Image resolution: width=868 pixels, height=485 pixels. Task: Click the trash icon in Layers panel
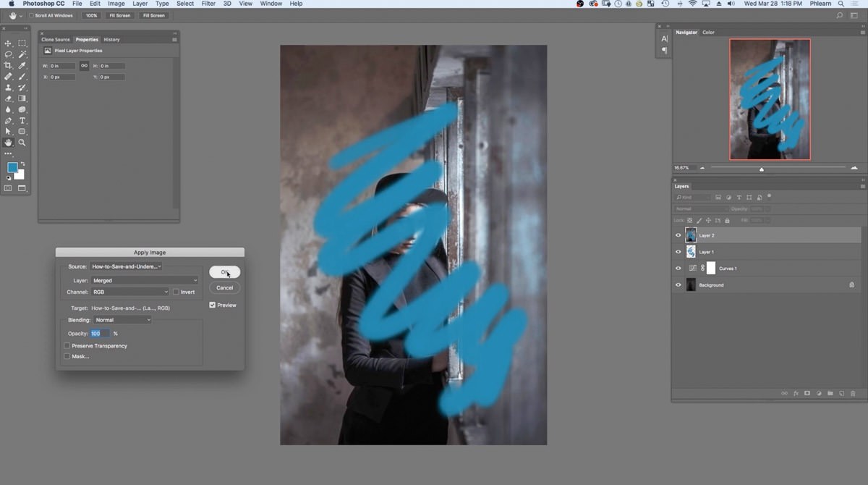(x=853, y=393)
